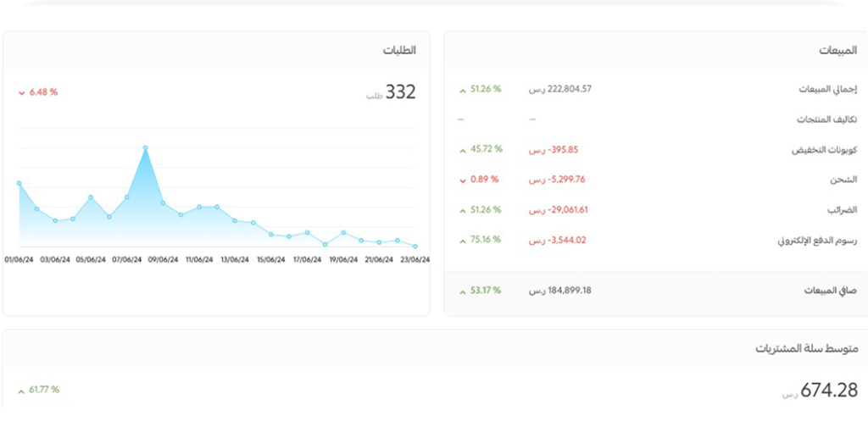The width and height of the screenshot is (868, 438).
Task: Click the green up arrow beside total sales 51.26%
Action: (462, 89)
